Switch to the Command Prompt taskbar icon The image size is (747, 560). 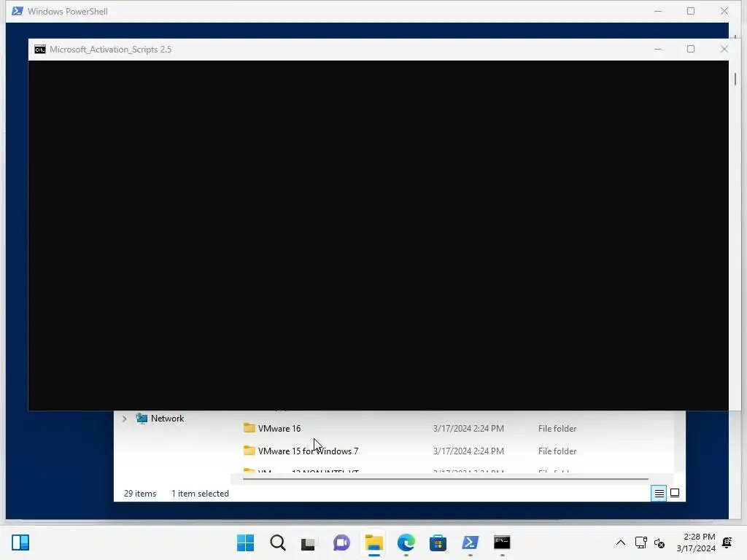(502, 542)
